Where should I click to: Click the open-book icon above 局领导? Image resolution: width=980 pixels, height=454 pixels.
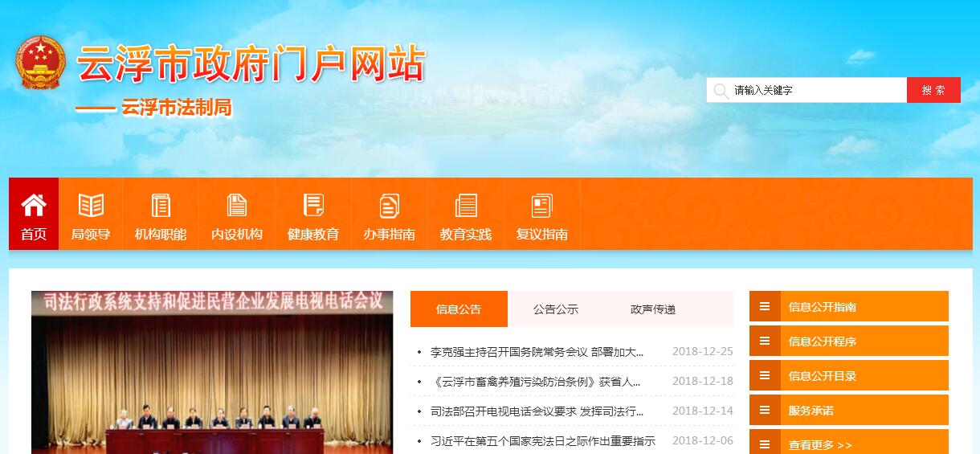pyautogui.click(x=91, y=206)
